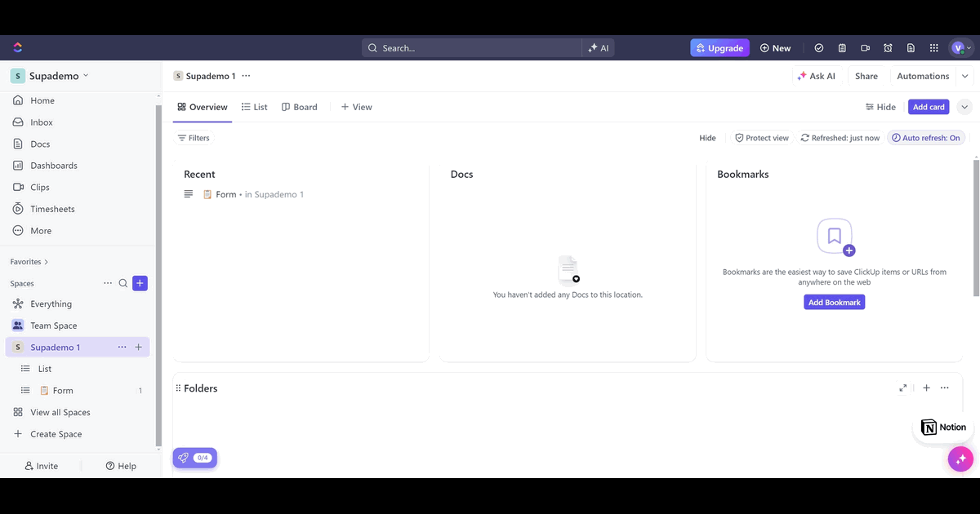Viewport: 980px width, 514px height.
Task: Open the apps grid icon in top bar
Action: pos(933,48)
